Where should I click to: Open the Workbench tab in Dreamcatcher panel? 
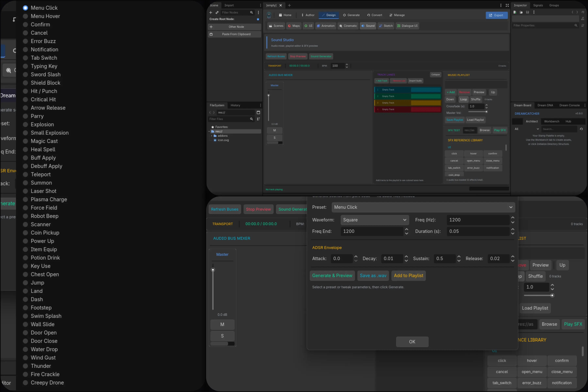coord(552,122)
